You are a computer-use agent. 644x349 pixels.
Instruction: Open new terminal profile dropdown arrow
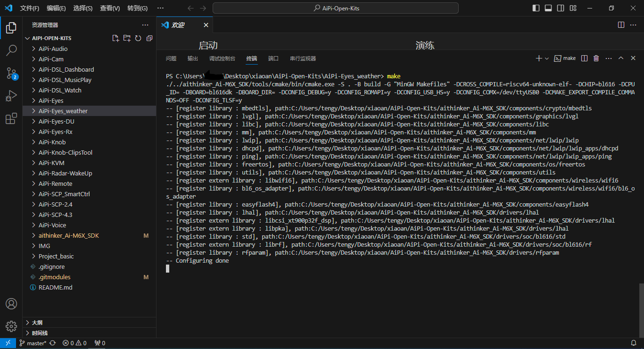pos(547,58)
